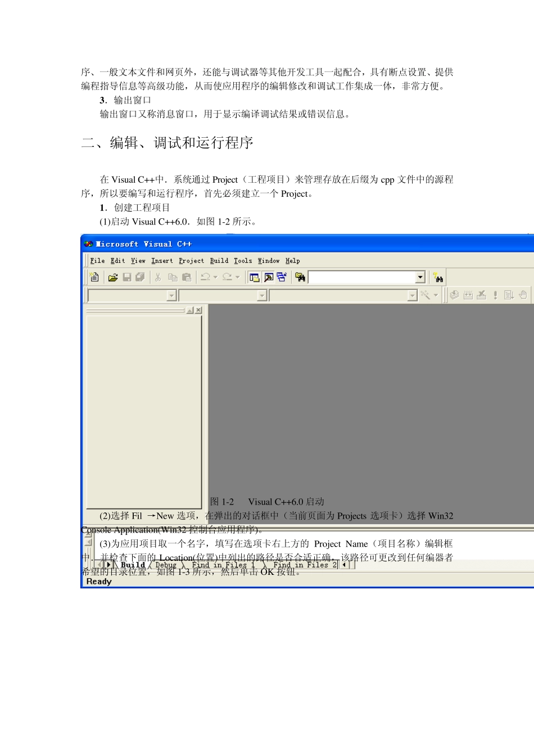
Task: Click the Build icon on build toolbar
Action: (x=468, y=295)
